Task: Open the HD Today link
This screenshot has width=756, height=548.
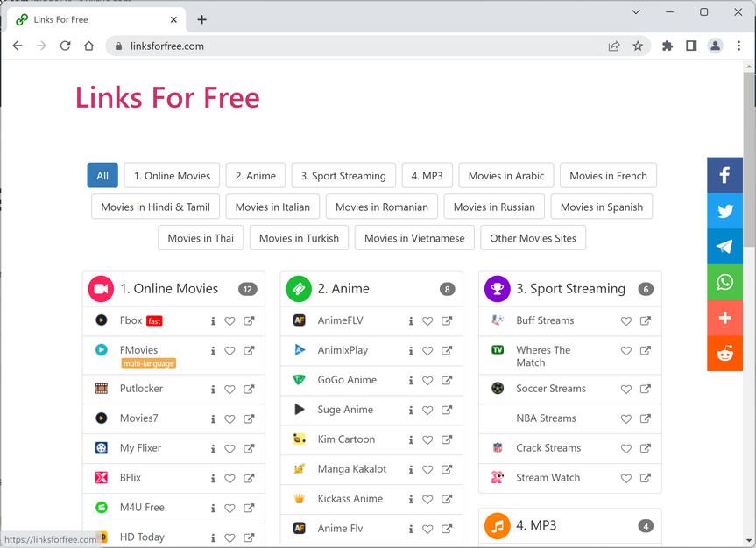Action: pyautogui.click(x=142, y=537)
